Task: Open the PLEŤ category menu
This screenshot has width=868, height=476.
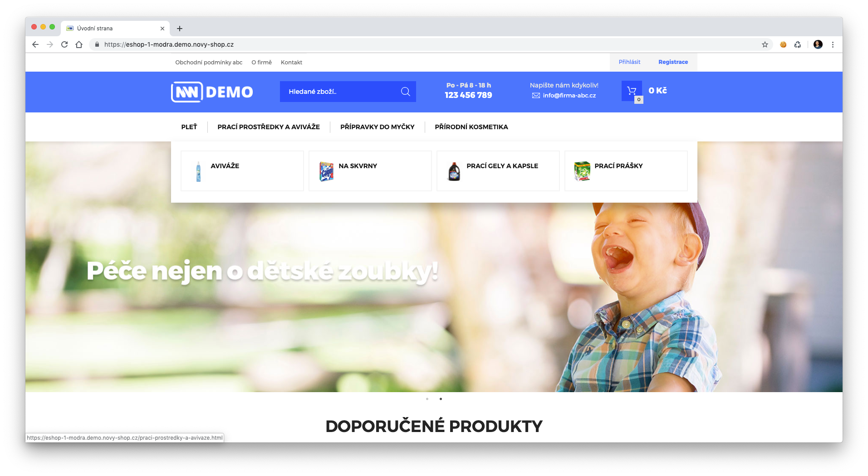Action: point(189,127)
